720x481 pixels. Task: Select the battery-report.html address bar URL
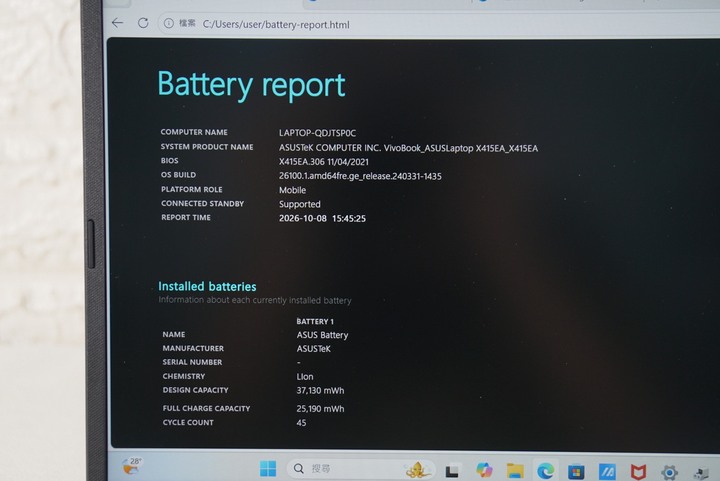(x=276, y=24)
